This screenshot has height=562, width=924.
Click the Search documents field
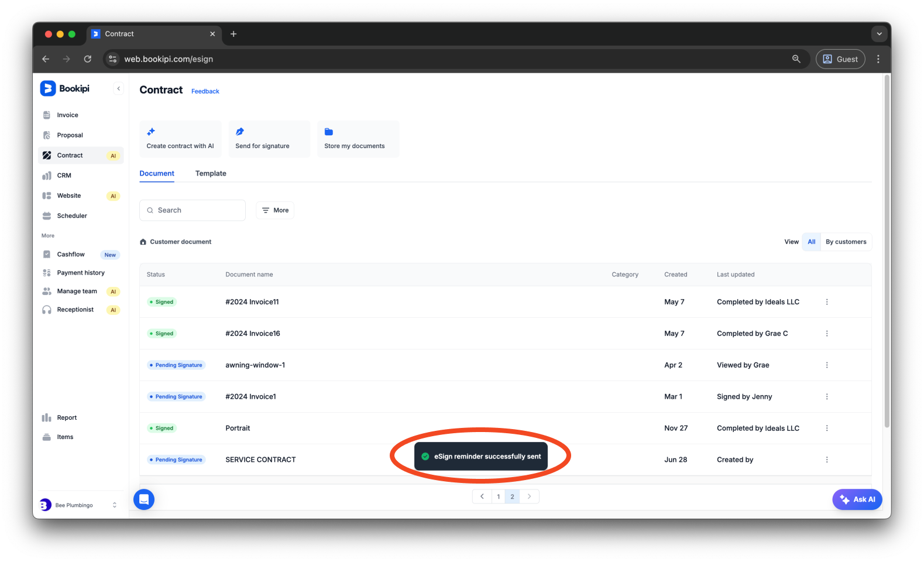193,210
